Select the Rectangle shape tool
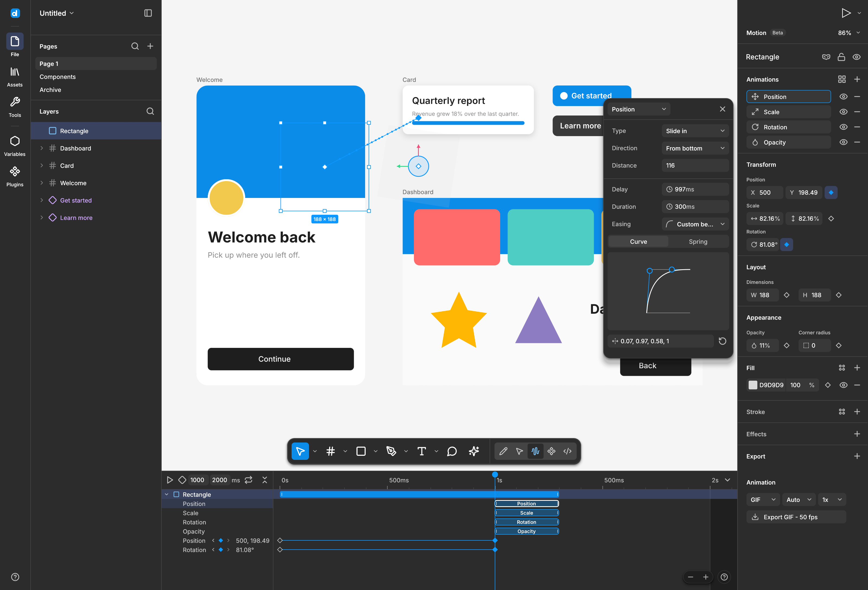The width and height of the screenshot is (868, 590). (361, 451)
